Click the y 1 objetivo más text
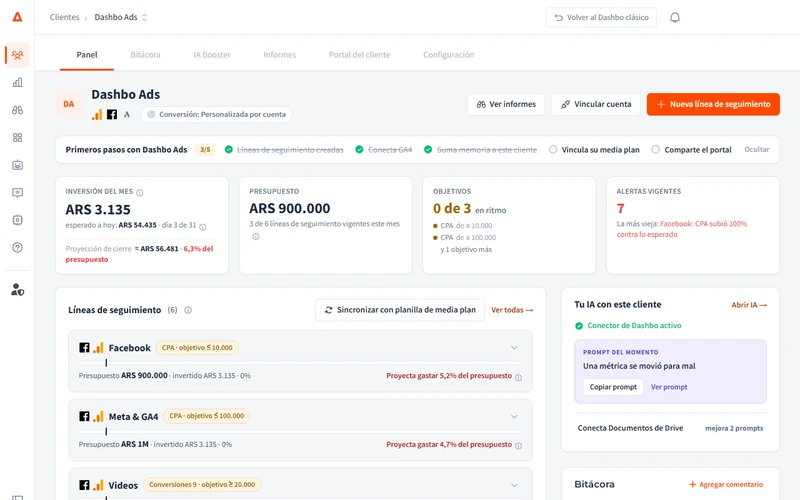 pyautogui.click(x=466, y=249)
